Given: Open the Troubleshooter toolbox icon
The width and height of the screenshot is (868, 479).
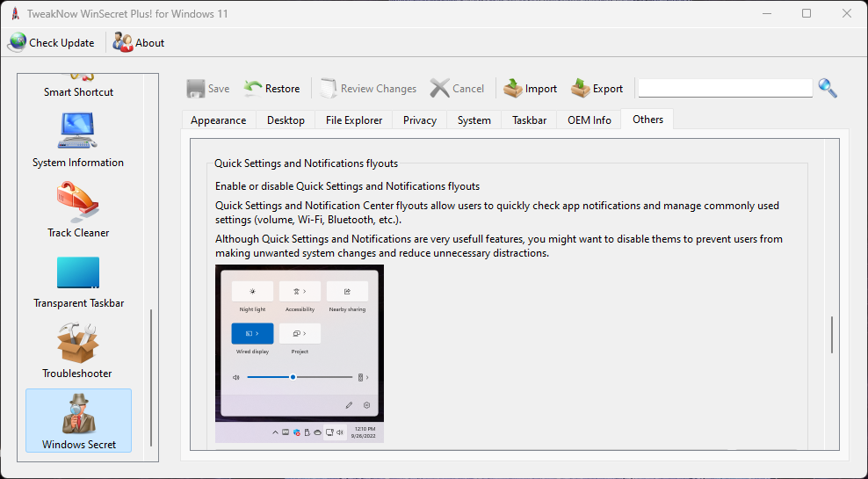Looking at the screenshot, I should point(78,343).
